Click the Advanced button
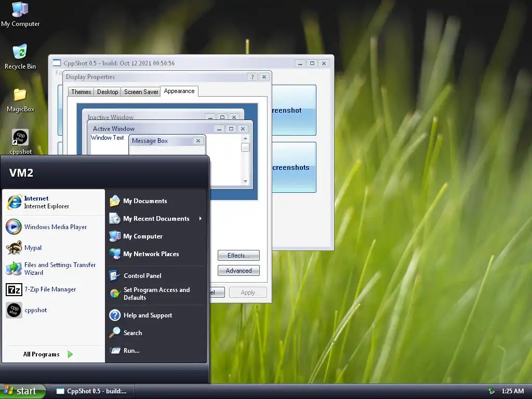The image size is (532, 399). pos(238,270)
